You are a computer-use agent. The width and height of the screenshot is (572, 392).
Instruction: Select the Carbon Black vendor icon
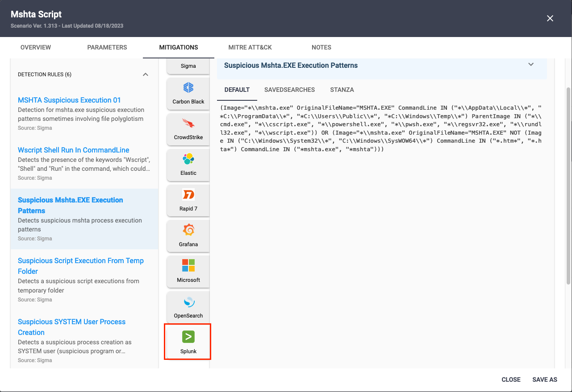point(188,88)
